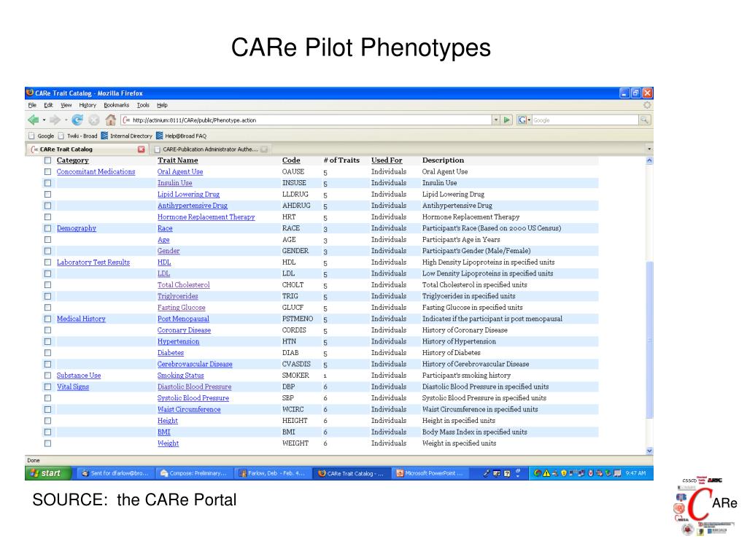This screenshot has height=560, width=747.
Task: Reload the page with the refresh icon
Action: [x=77, y=120]
